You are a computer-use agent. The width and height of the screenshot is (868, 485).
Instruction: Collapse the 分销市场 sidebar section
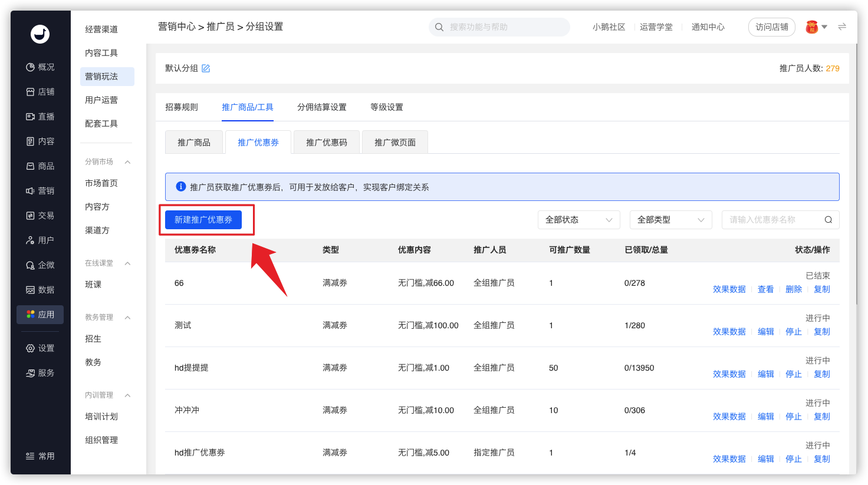[127, 162]
